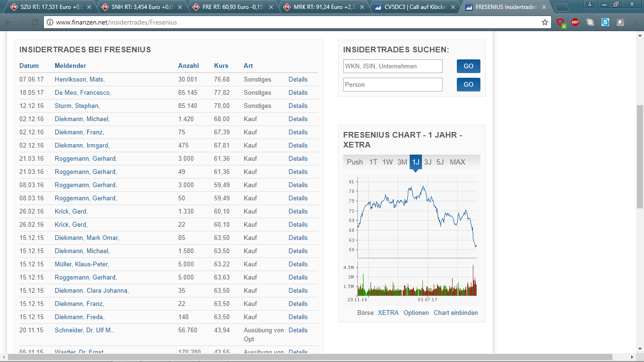
Task: Sort table by Datum column
Action: (x=29, y=66)
